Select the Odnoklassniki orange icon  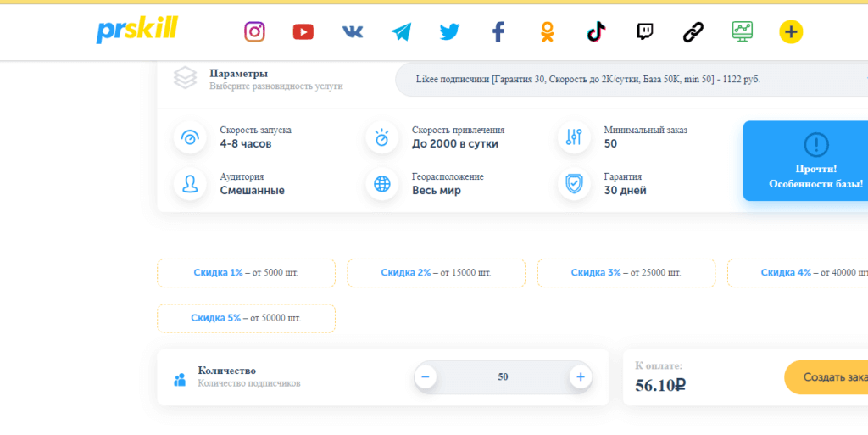tap(548, 32)
